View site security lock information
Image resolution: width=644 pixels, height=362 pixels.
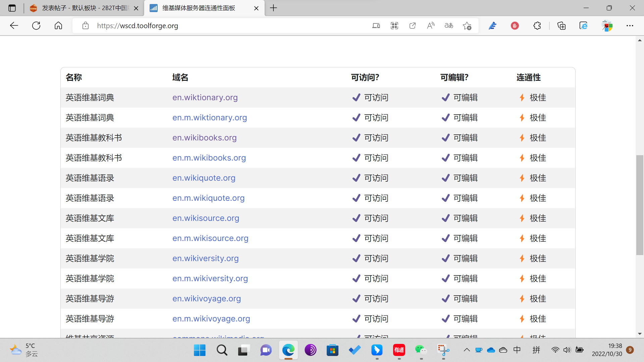point(86,25)
